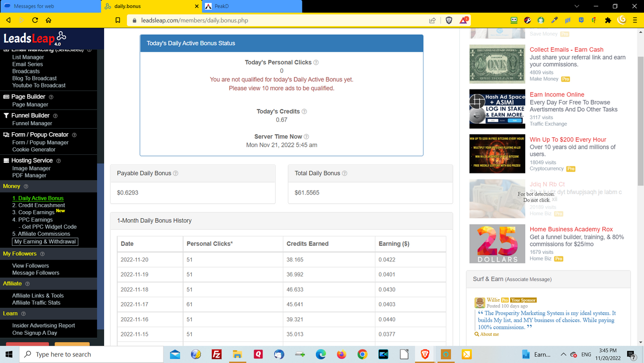Click the help icon next to Hosting Service
The height and width of the screenshot is (363, 644).
(58, 161)
